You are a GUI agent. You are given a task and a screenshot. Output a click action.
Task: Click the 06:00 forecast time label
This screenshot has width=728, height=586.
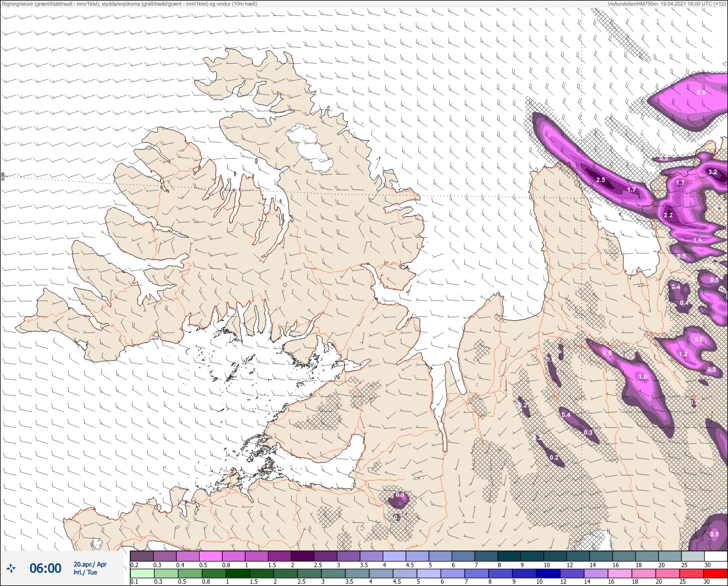tap(45, 568)
